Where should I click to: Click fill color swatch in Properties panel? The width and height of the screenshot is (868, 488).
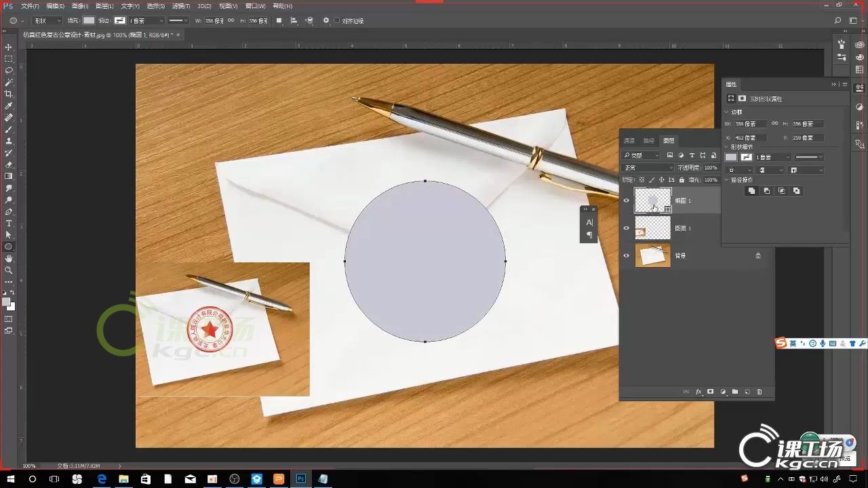pos(731,157)
